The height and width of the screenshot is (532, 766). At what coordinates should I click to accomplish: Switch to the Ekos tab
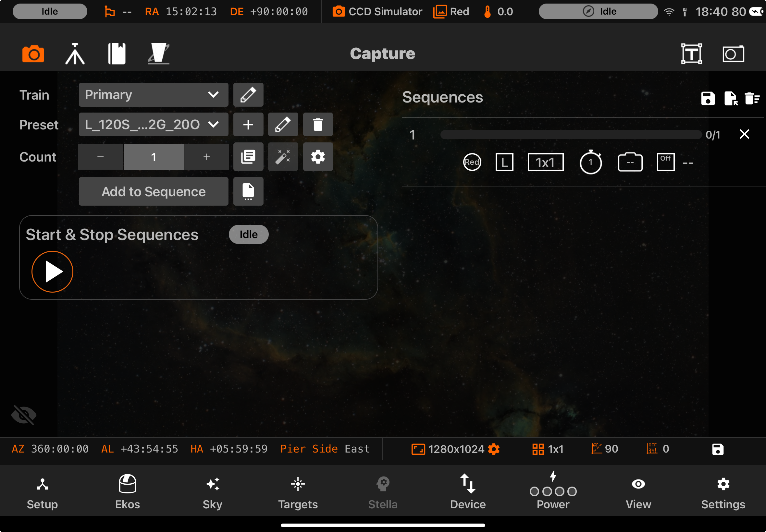click(x=127, y=492)
